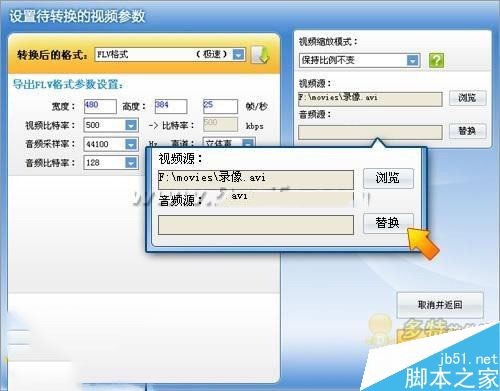Click the empty 音频源 field in the upper-right panel
500x391 pixels.
(x=370, y=132)
